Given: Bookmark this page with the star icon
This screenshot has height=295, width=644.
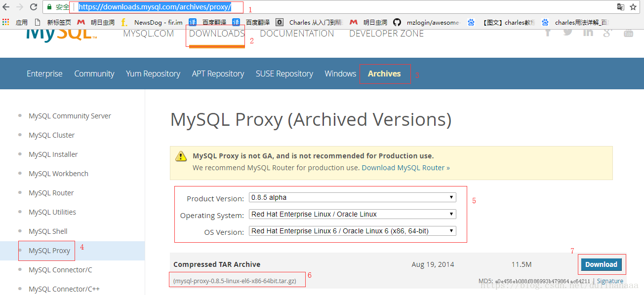Looking at the screenshot, I should pos(633,7).
